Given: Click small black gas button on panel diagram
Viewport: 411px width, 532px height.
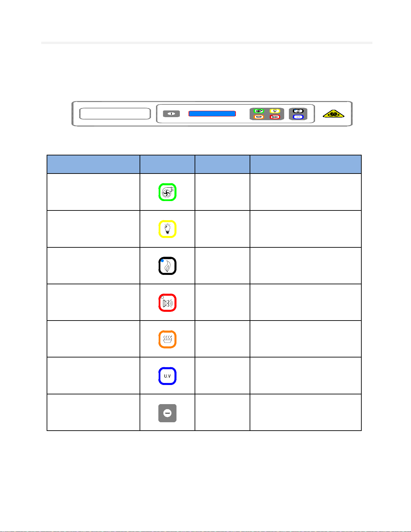Looking at the screenshot, I should click(x=298, y=111).
